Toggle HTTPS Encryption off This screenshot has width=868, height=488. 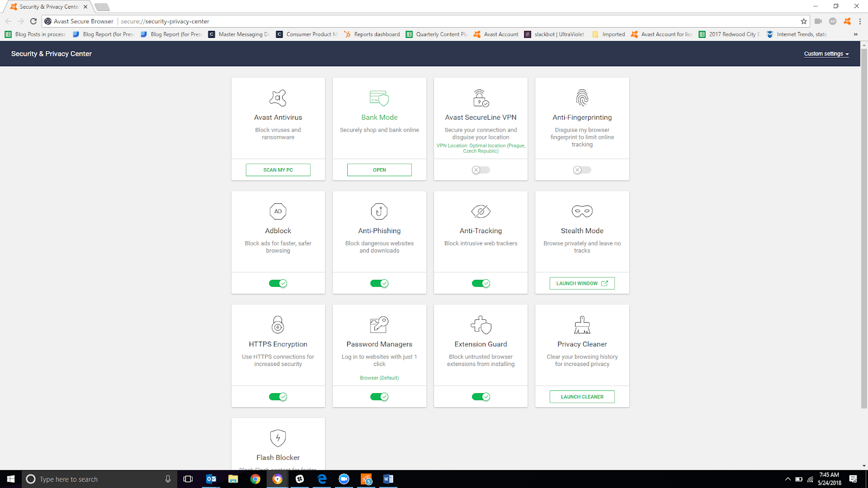[x=278, y=396]
